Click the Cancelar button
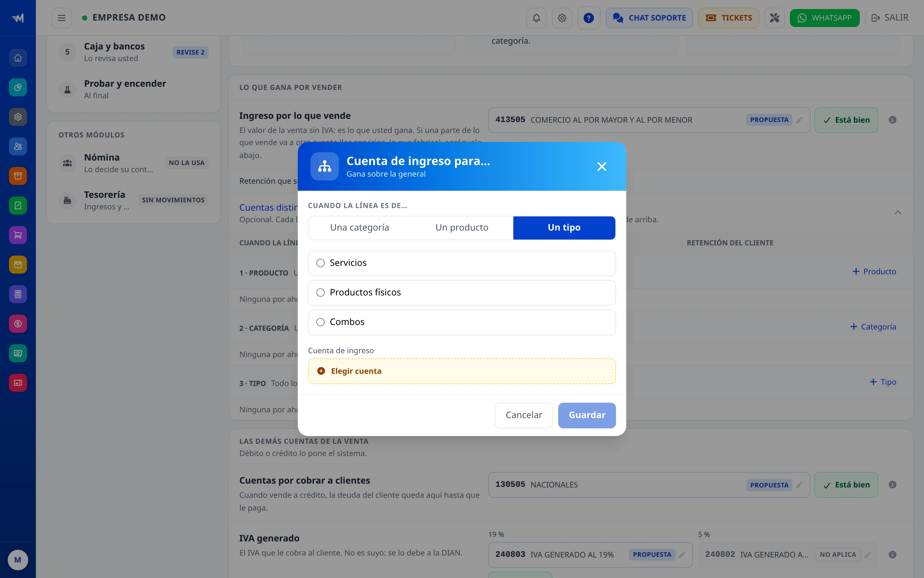Viewport: 924px width, 578px height. [524, 415]
